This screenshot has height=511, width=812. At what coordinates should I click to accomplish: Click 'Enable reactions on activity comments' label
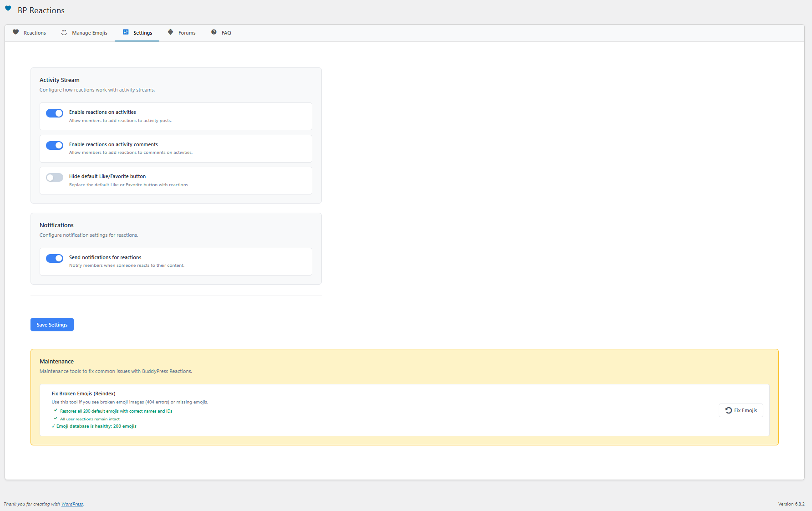[113, 144]
